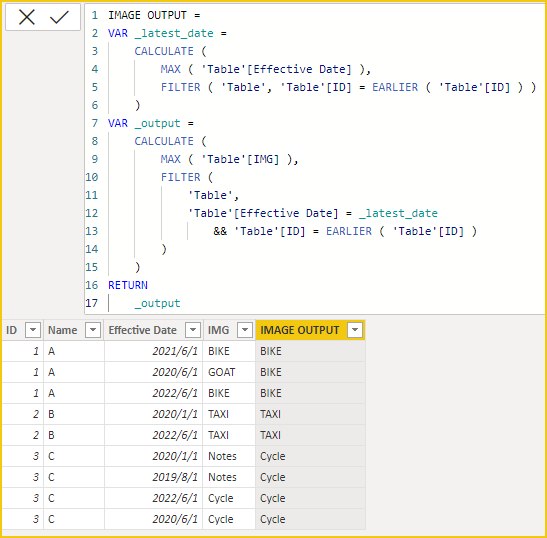Select the Effective Date column header
The height and width of the screenshot is (538, 547).
pos(142,330)
